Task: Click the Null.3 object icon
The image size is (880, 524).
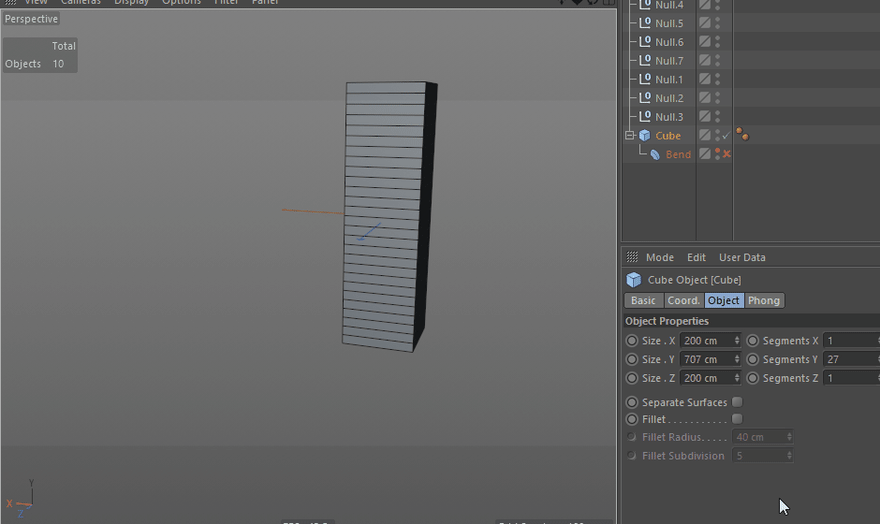Action: click(645, 116)
